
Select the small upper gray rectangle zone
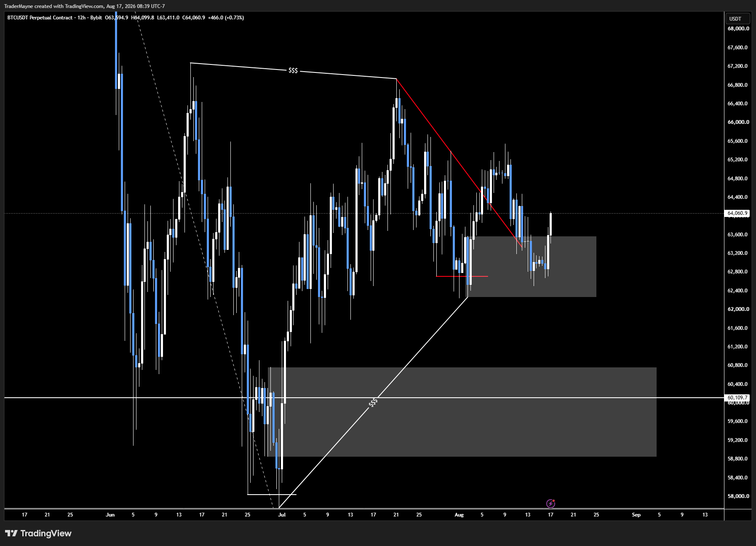(x=531, y=267)
